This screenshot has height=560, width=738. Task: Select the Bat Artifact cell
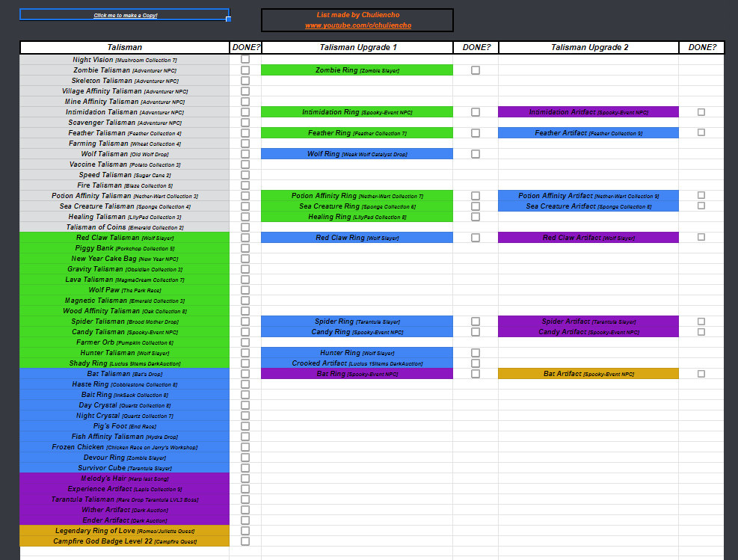[588, 374]
